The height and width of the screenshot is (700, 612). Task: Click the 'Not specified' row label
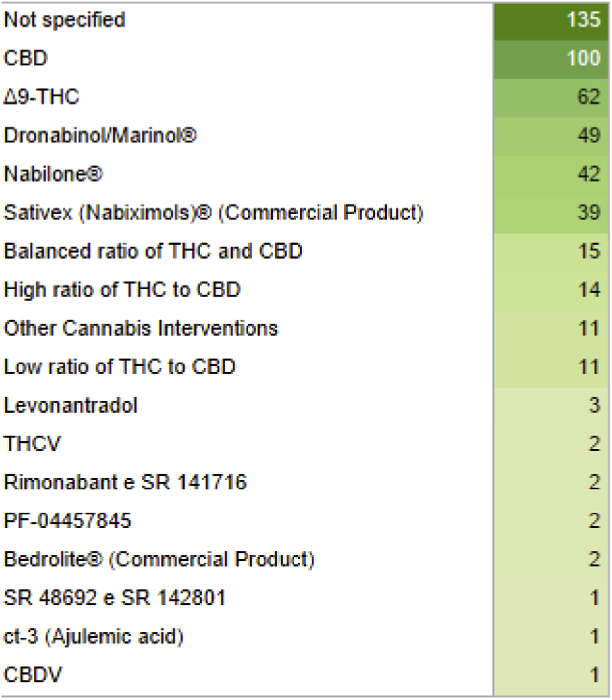click(64, 20)
